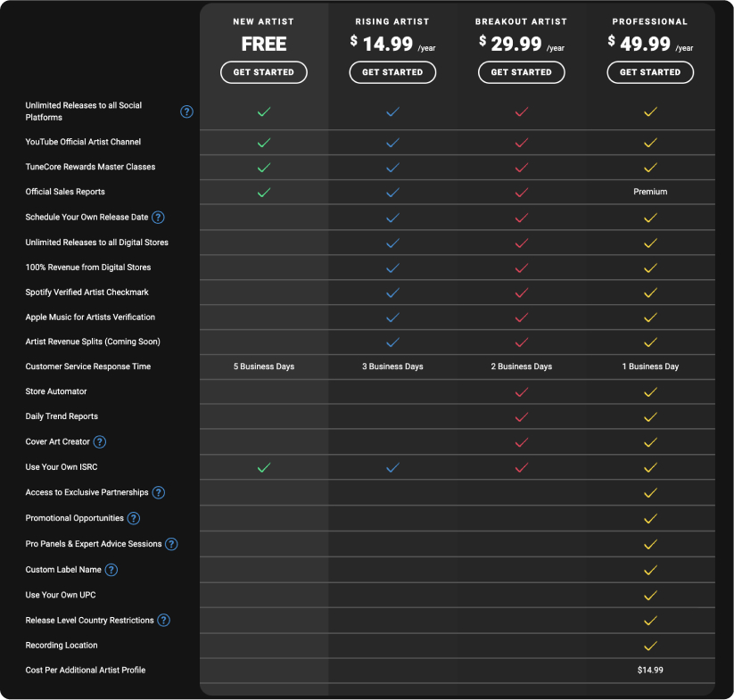Click Get Started under New Artist Free plan

coord(264,72)
